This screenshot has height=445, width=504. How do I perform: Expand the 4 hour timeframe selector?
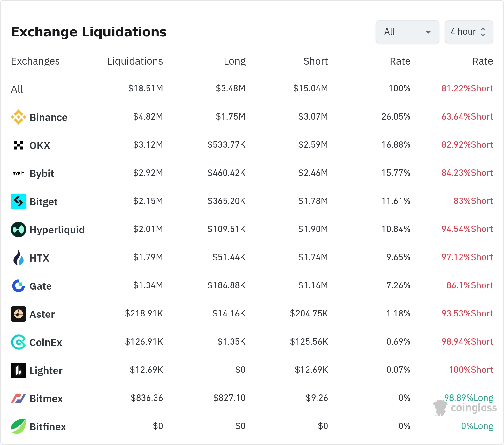pos(469,32)
